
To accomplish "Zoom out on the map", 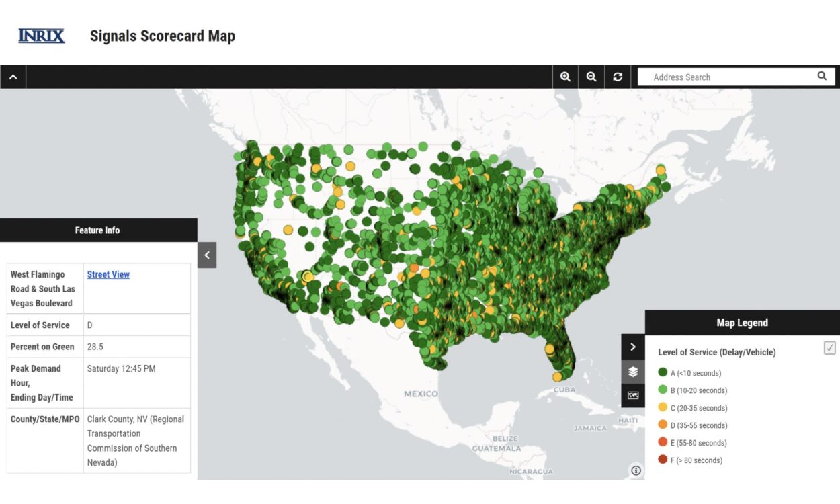I will coord(591,76).
